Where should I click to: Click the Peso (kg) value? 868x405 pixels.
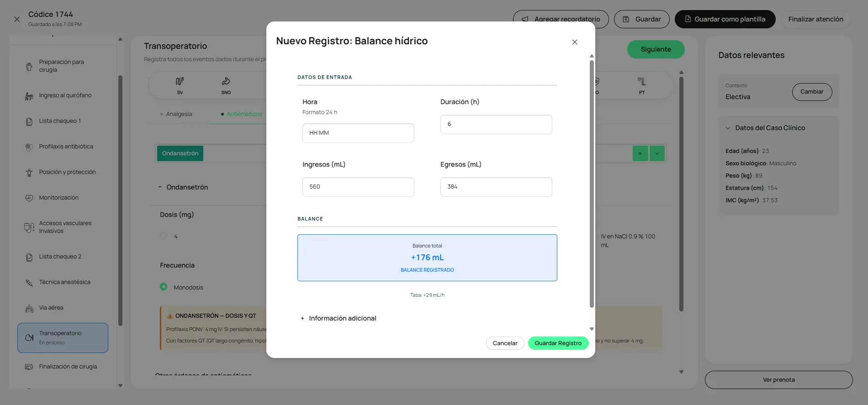point(759,176)
